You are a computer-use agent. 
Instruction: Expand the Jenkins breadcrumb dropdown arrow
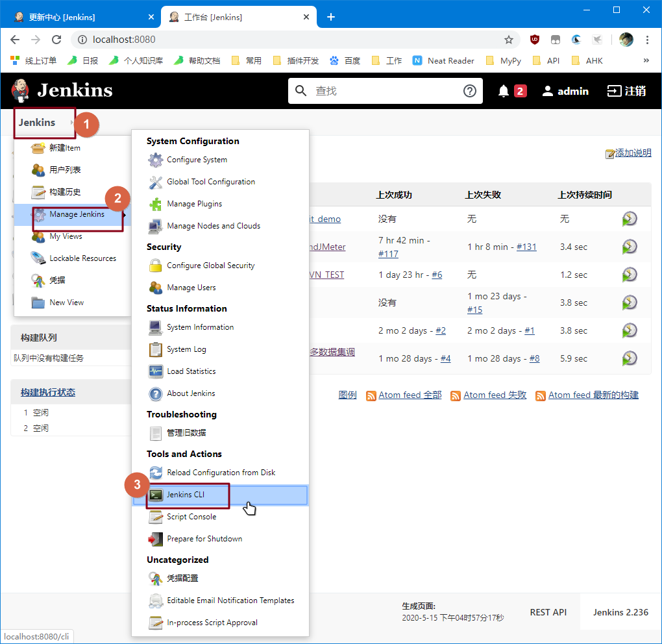pos(72,123)
